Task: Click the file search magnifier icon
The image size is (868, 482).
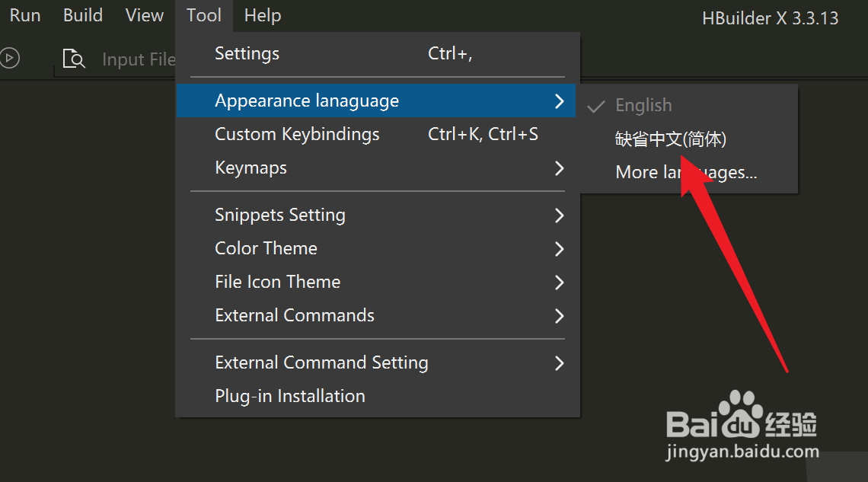Action: pos(74,59)
